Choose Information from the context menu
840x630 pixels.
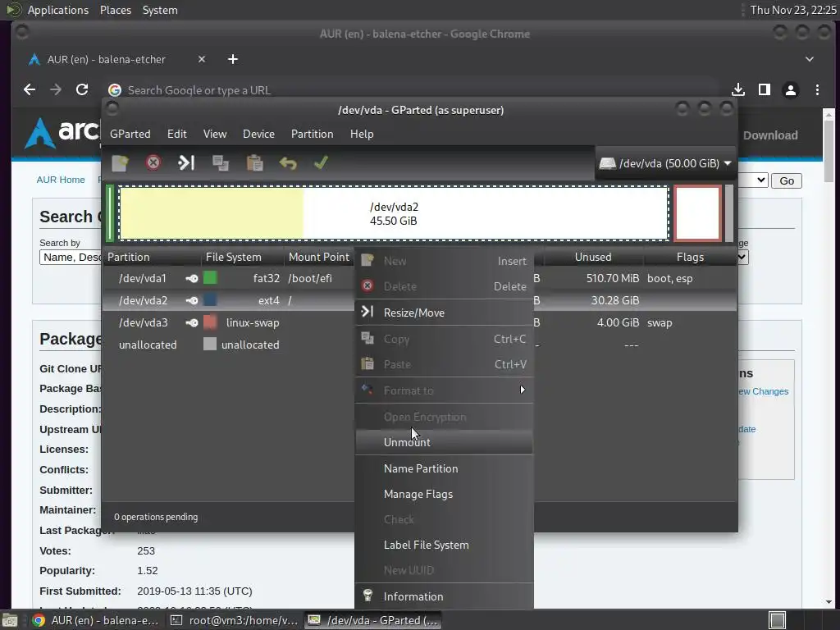point(444,596)
